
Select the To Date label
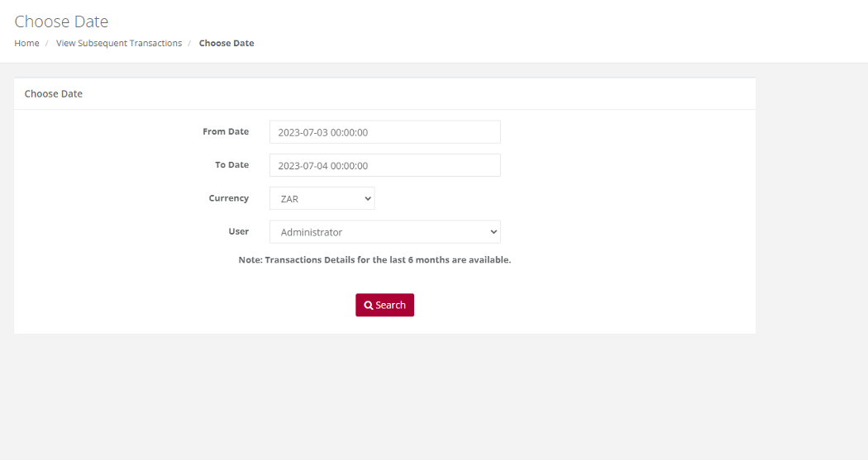(x=232, y=165)
